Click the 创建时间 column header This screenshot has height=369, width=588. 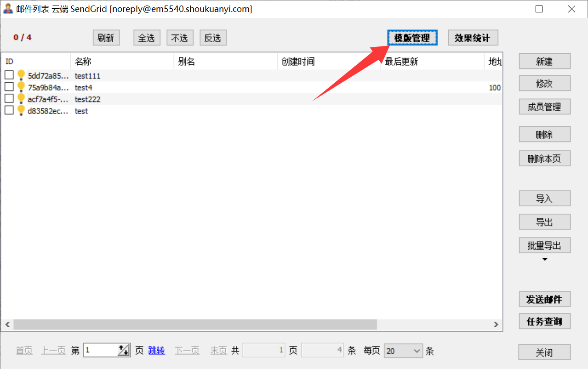click(x=329, y=62)
